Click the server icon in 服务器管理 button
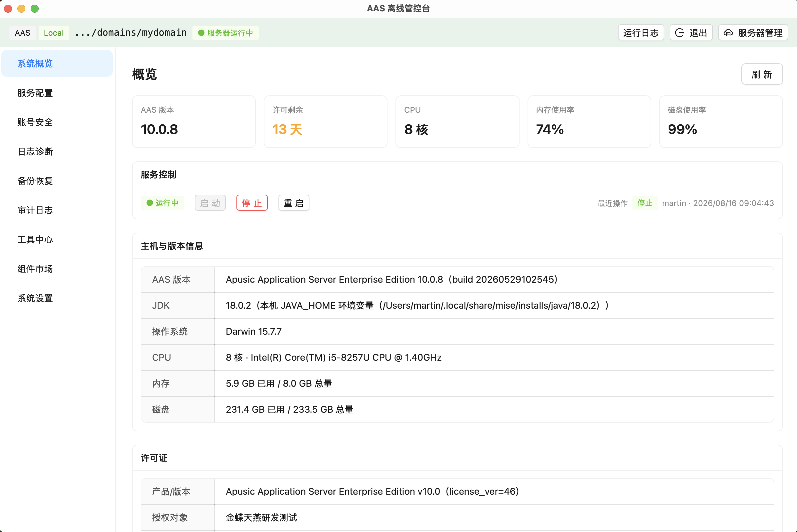The image size is (797, 532). point(728,33)
